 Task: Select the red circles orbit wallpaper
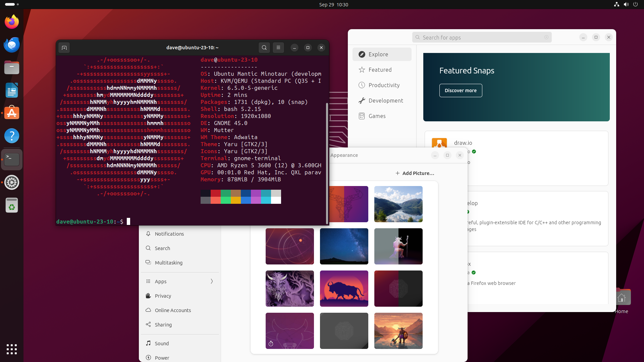(x=290, y=246)
